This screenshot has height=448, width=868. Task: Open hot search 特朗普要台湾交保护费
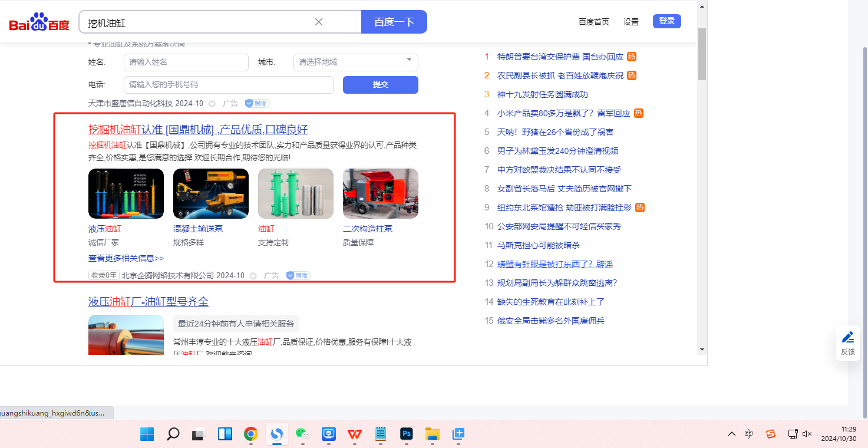click(560, 57)
